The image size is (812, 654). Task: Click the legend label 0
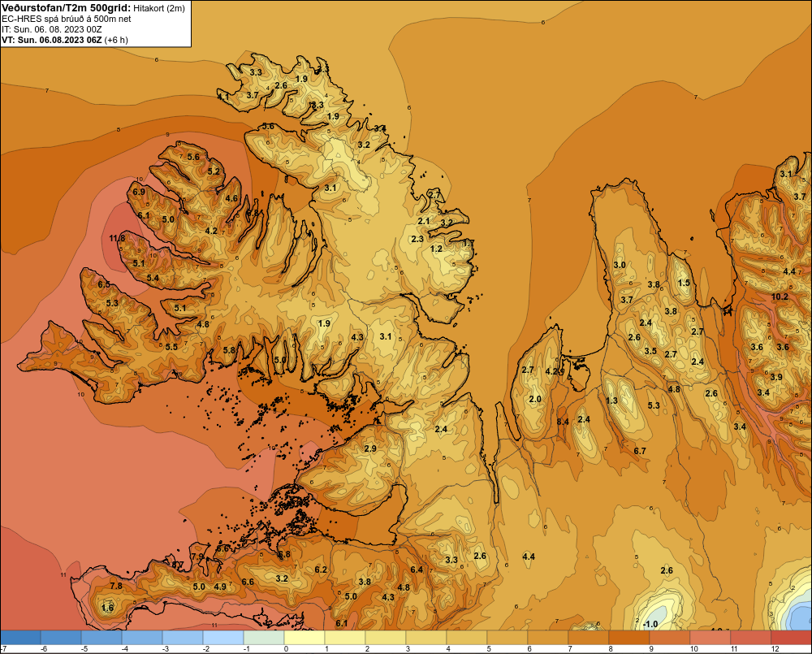[286, 649]
